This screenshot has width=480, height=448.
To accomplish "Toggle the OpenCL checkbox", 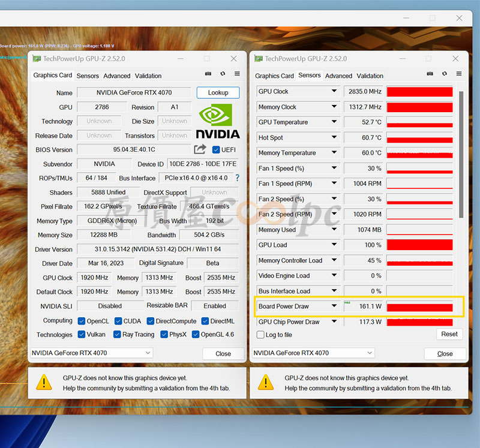I will [82, 321].
